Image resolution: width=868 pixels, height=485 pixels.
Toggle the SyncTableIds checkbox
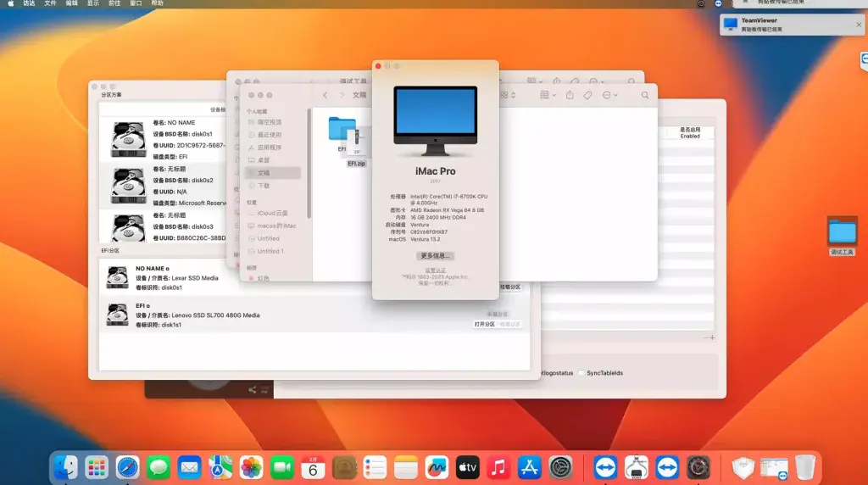click(581, 373)
